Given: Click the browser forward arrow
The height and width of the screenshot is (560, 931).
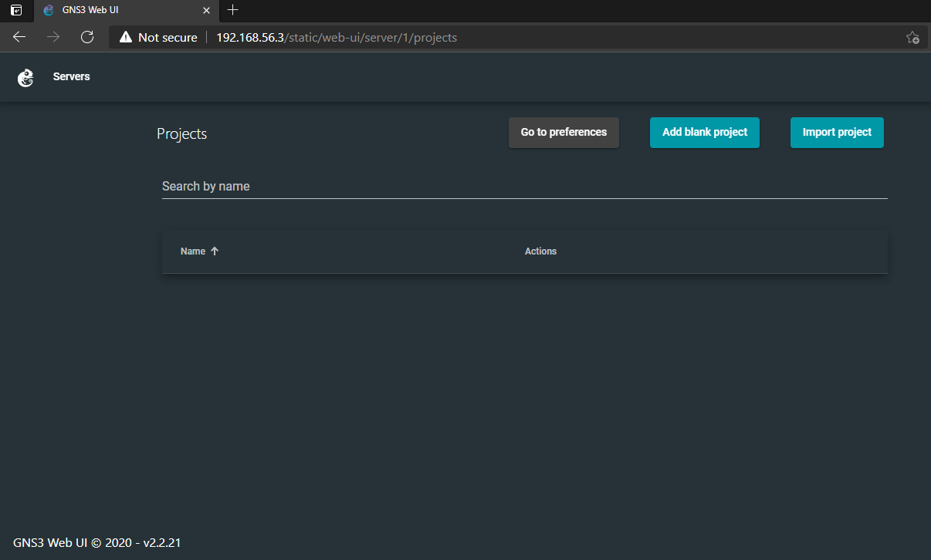Looking at the screenshot, I should pos(53,37).
